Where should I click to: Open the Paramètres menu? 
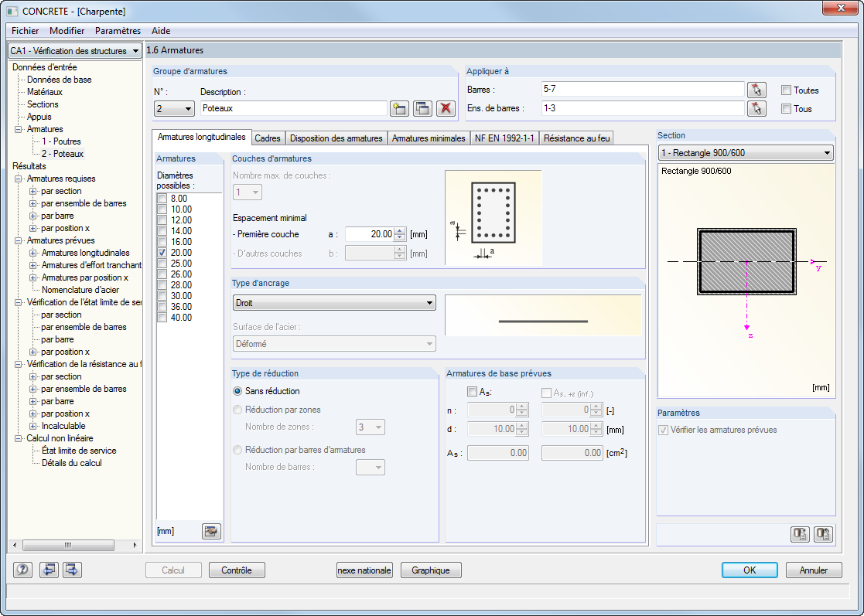click(x=118, y=31)
